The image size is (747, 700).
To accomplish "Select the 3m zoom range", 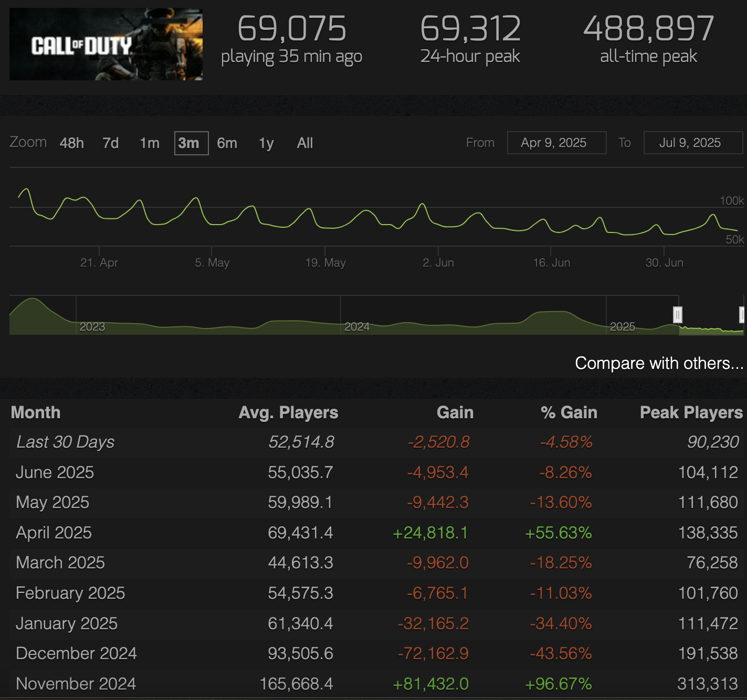I will 191,143.
